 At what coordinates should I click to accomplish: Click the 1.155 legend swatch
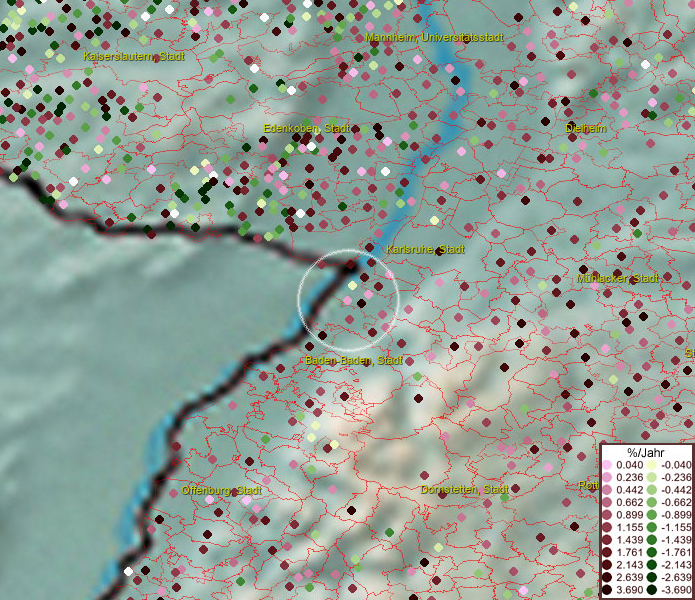tap(607, 527)
